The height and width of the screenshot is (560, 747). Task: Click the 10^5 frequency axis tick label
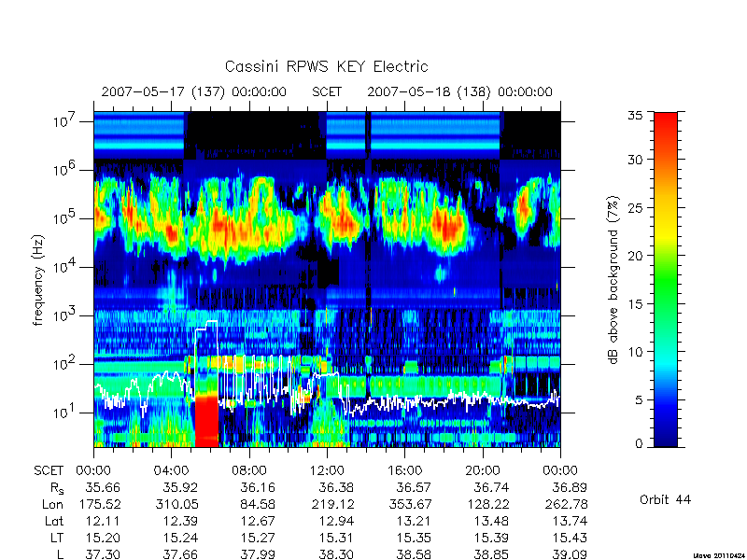(63, 218)
